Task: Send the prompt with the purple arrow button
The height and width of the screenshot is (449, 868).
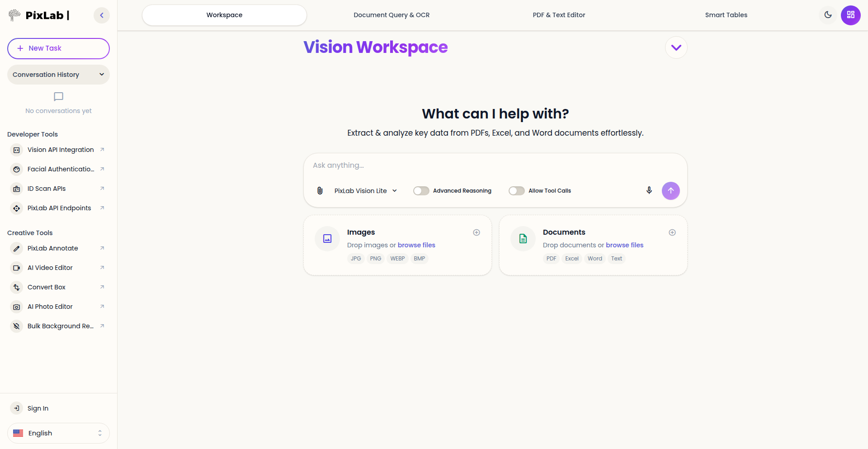Action: tap(670, 191)
